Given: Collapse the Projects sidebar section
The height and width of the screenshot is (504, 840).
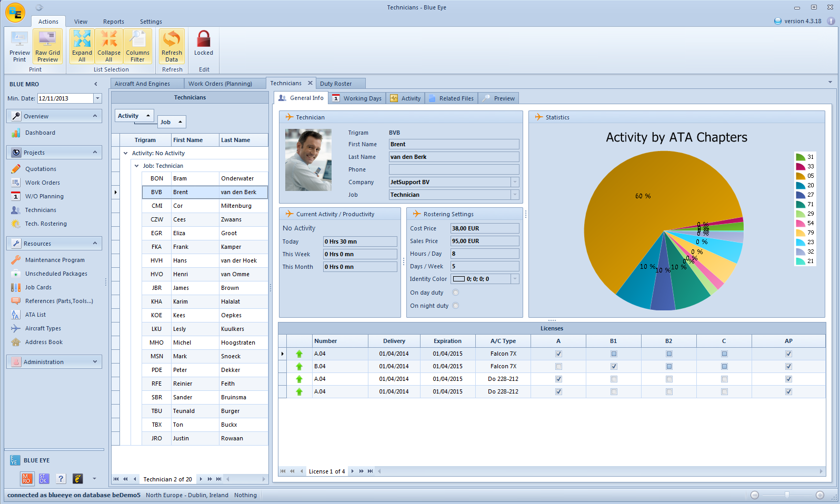Looking at the screenshot, I should click(x=95, y=152).
